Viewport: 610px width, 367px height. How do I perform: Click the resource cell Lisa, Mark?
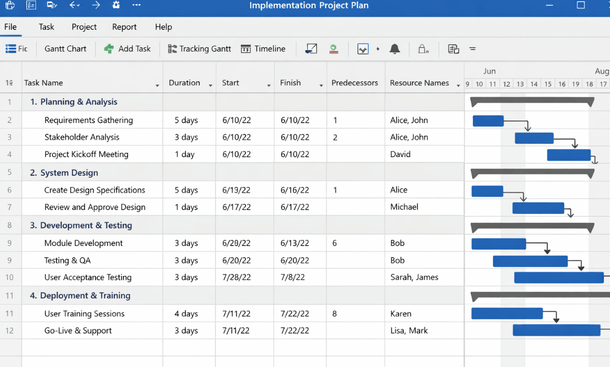tap(424, 330)
